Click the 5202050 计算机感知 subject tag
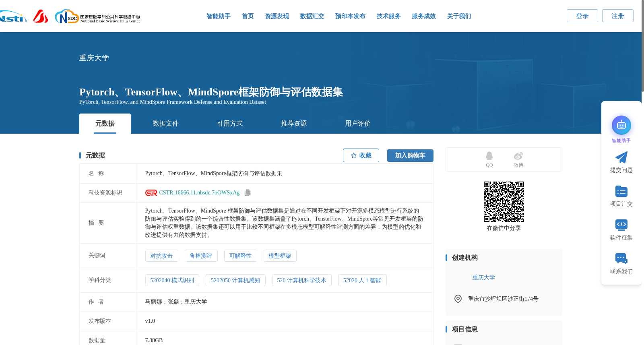This screenshot has height=345, width=644. (235, 280)
